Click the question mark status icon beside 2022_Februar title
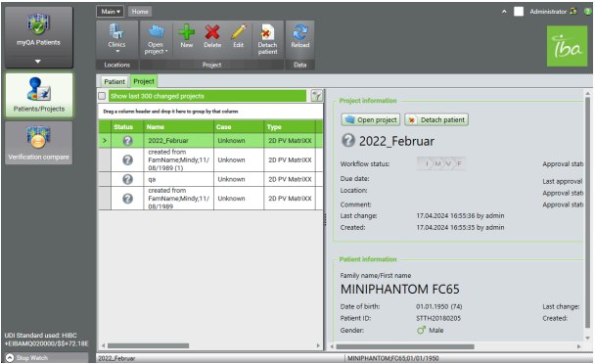 (x=348, y=141)
